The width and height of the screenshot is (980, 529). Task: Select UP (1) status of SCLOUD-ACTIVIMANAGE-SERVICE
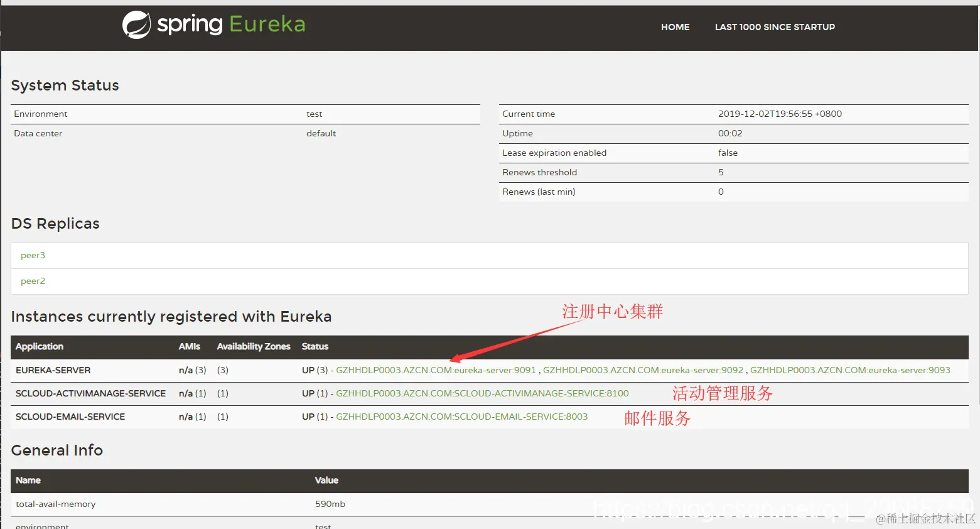click(315, 393)
